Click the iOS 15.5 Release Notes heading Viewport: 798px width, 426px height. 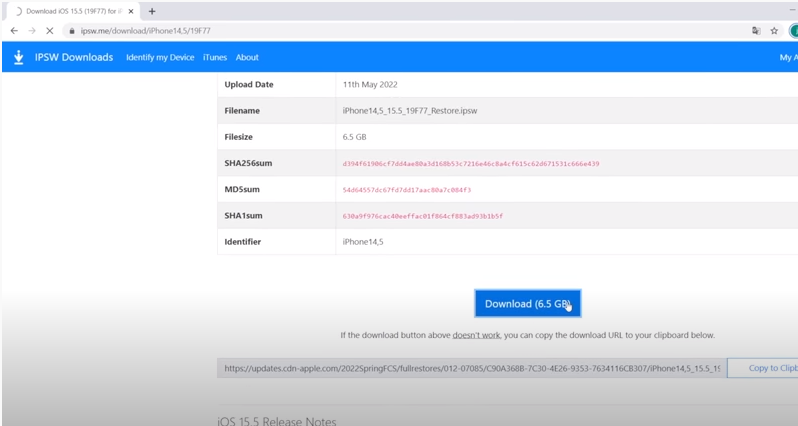[277, 421]
